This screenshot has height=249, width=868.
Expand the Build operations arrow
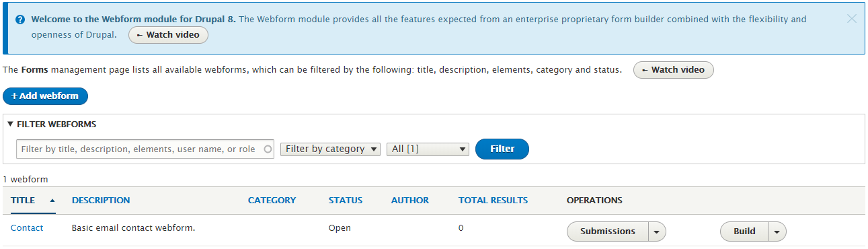pyautogui.click(x=777, y=232)
